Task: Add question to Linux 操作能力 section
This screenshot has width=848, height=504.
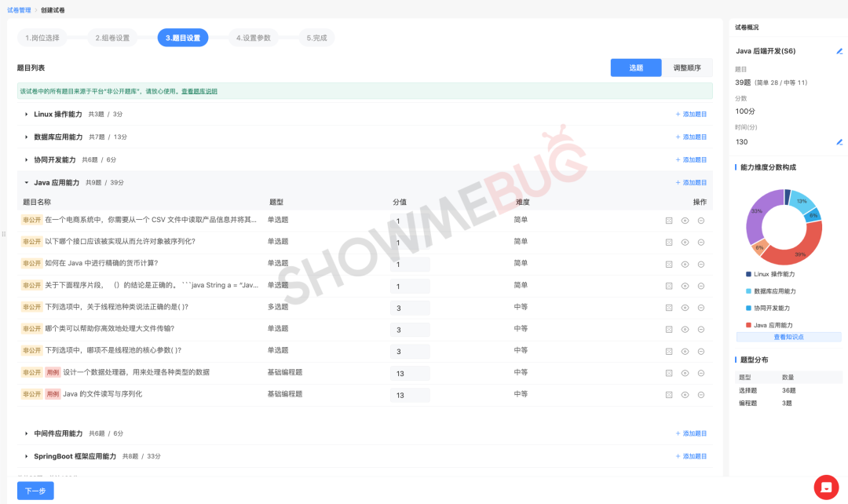Action: 691,114
